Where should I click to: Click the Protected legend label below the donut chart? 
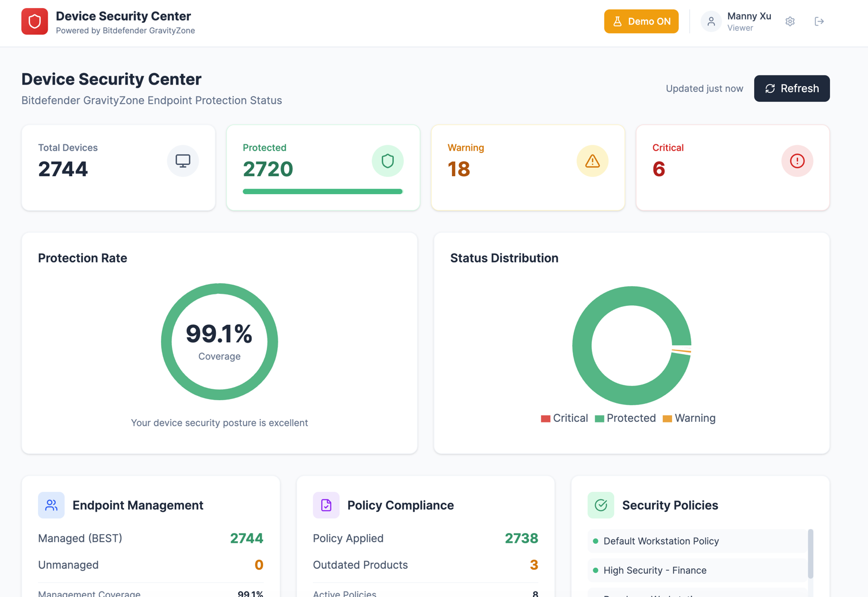[x=631, y=418]
